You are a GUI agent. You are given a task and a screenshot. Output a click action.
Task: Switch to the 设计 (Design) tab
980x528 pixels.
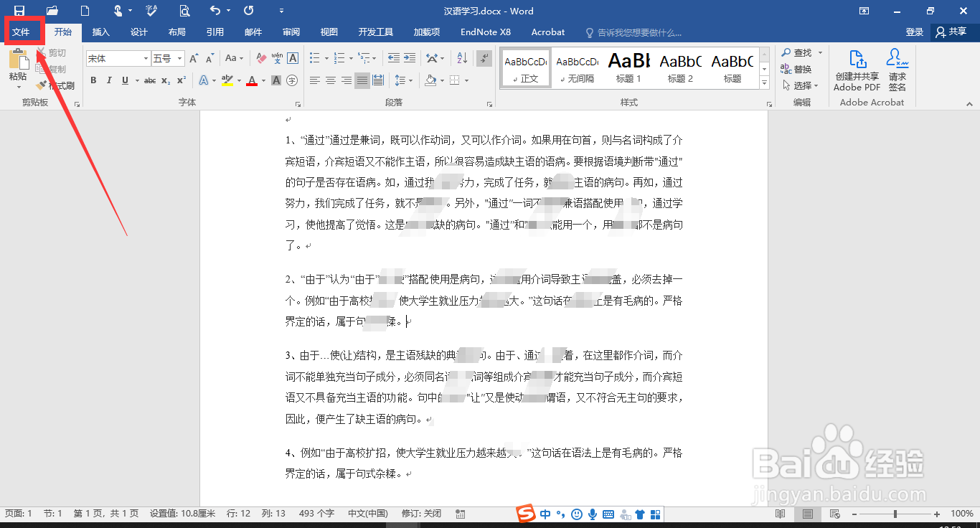pyautogui.click(x=139, y=32)
